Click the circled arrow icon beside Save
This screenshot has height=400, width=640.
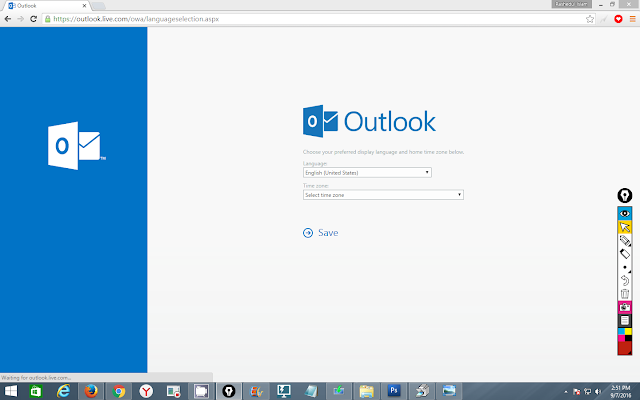click(308, 233)
